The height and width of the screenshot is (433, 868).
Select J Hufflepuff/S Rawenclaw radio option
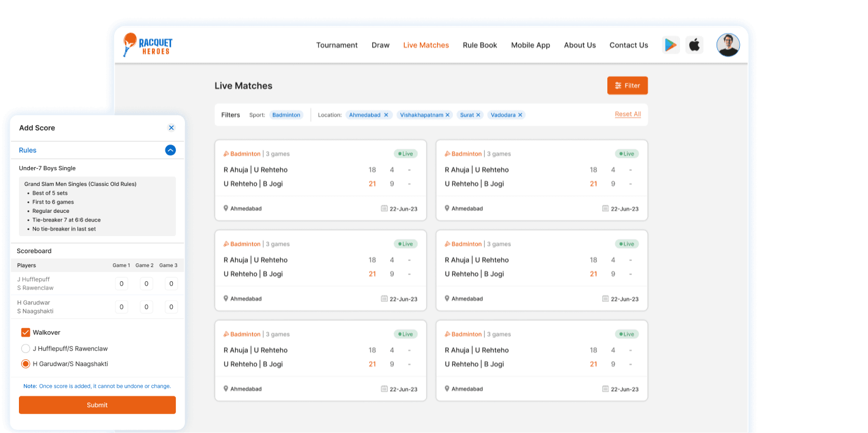26,349
